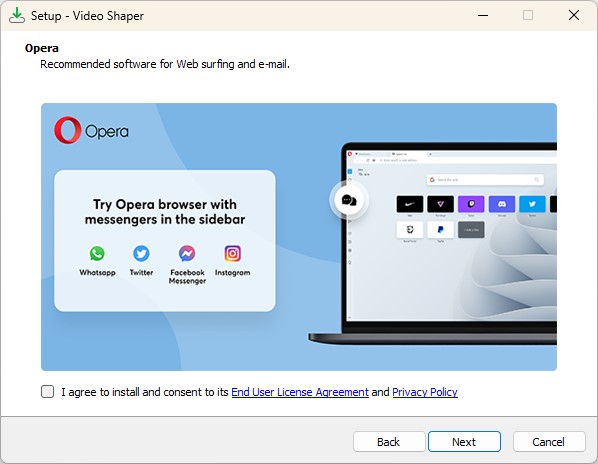Click the Opera logo in the banner

[x=91, y=130]
